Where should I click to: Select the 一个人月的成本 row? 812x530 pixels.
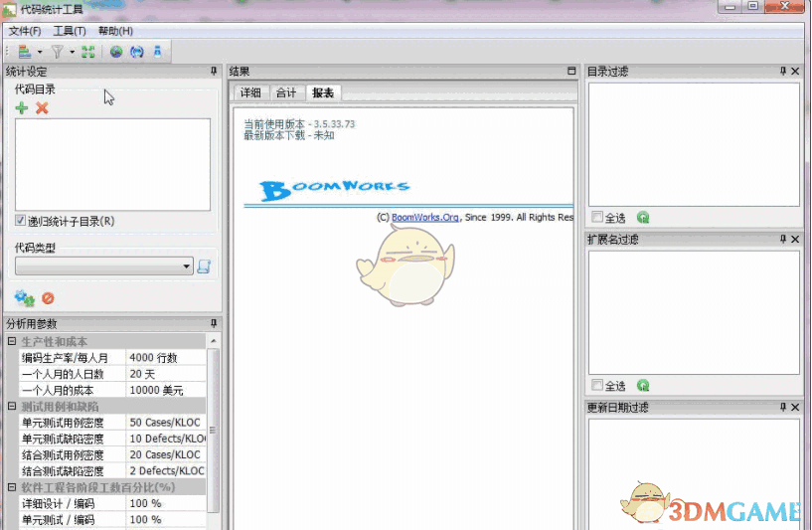[x=112, y=390]
